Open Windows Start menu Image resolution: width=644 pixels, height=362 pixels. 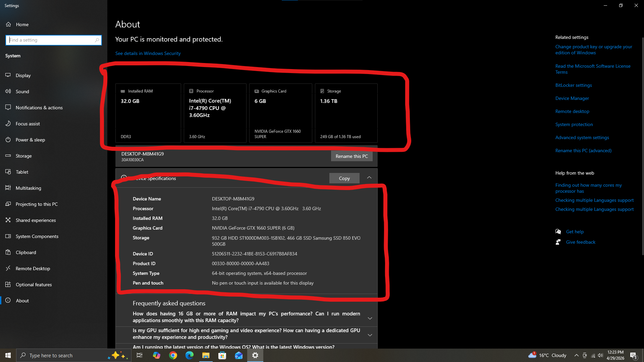click(8, 355)
